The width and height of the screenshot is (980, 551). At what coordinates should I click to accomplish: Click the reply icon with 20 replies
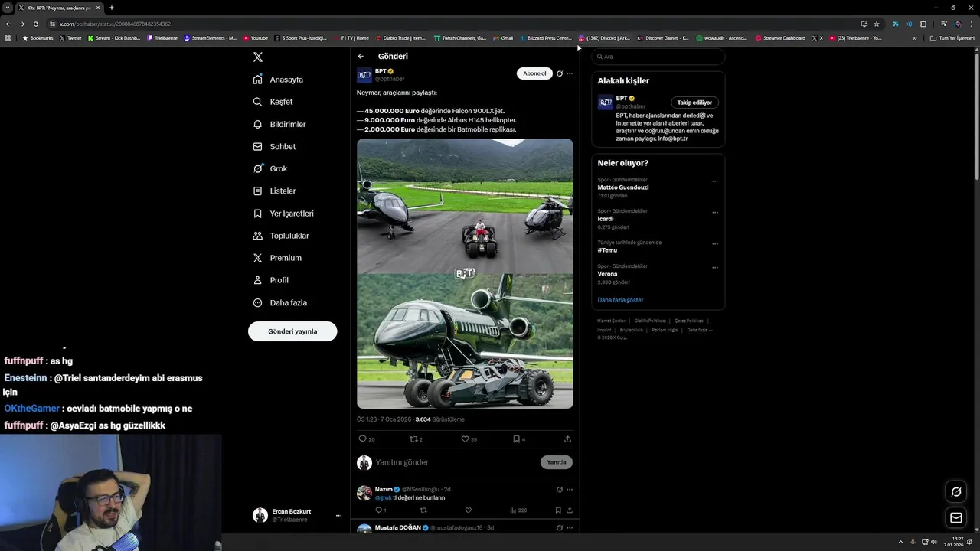(x=363, y=439)
